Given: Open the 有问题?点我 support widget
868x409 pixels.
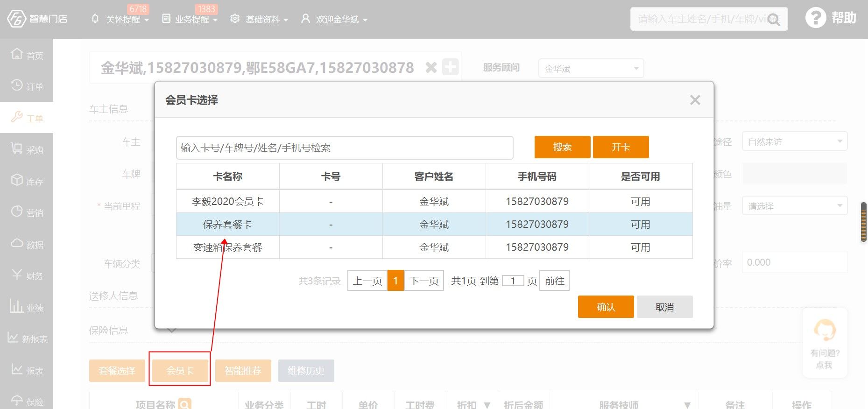Looking at the screenshot, I should click(825, 343).
